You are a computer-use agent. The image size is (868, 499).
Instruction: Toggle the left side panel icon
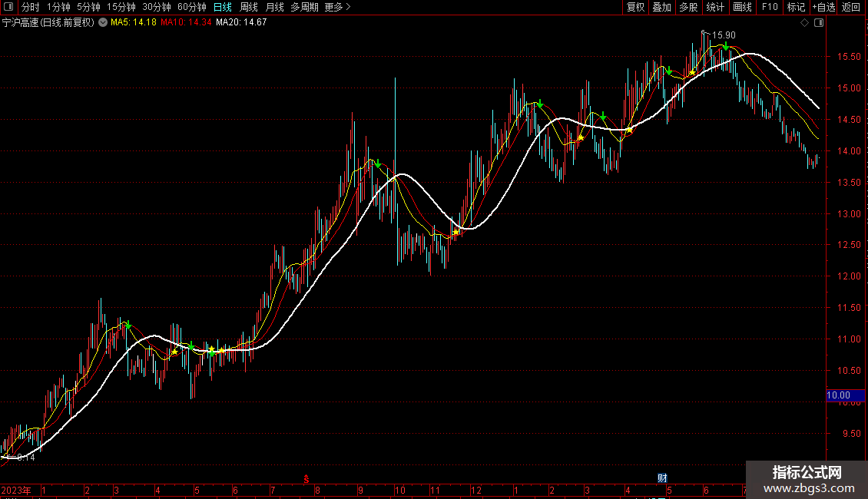8,7
